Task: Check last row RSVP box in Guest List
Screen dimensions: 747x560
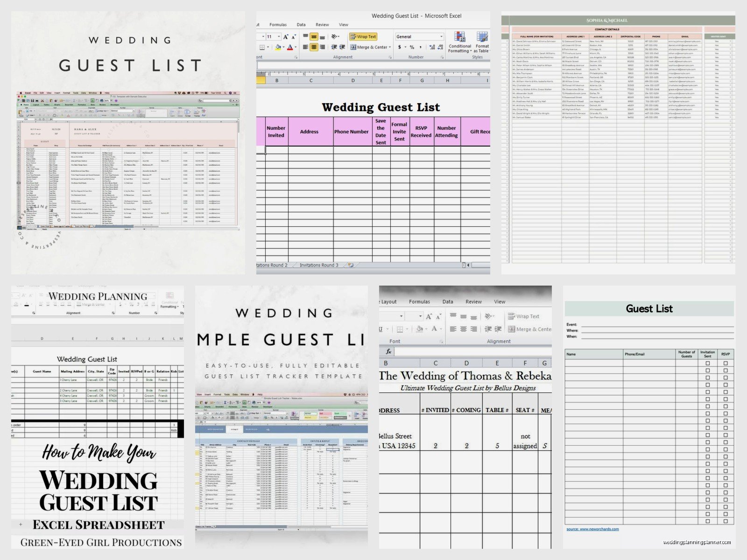Action: tap(725, 521)
